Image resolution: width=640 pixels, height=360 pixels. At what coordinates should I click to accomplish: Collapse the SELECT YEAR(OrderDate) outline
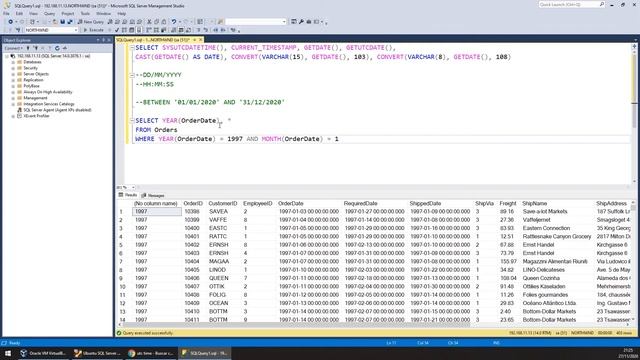click(132, 120)
